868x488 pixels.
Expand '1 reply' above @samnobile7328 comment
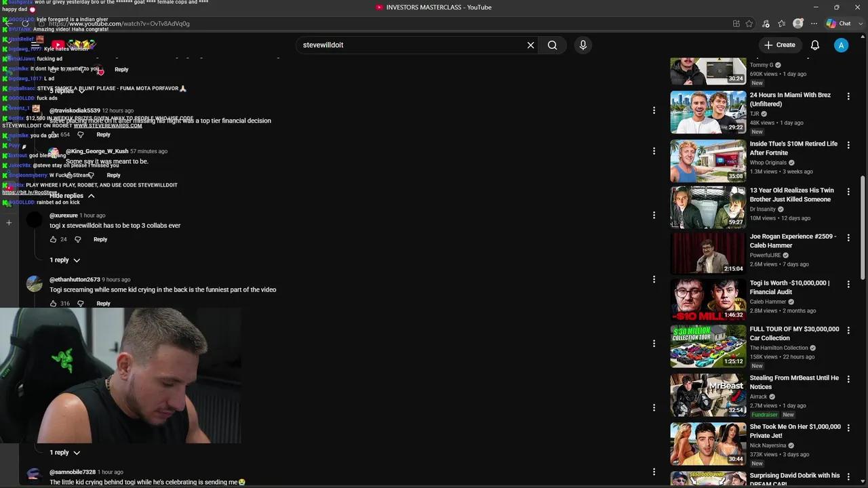click(x=64, y=452)
